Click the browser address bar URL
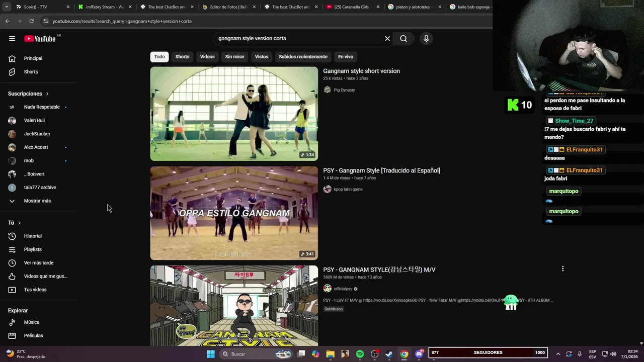The image size is (644, 362). tap(122, 21)
